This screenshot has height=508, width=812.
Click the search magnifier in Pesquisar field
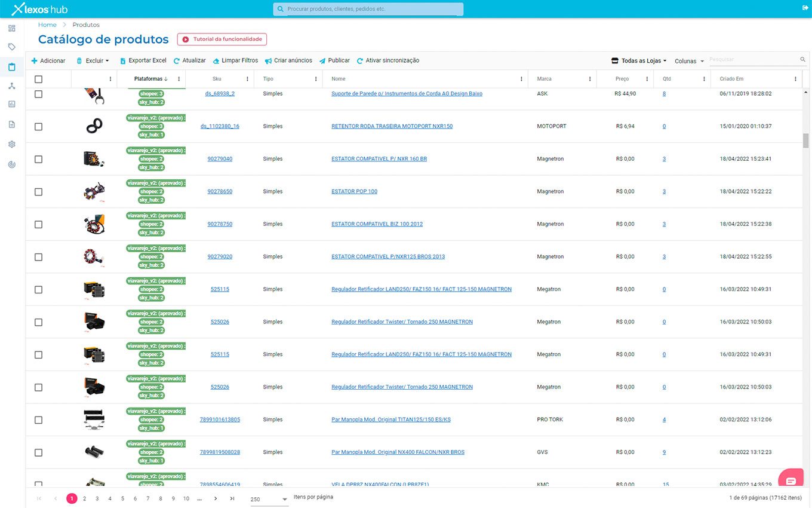[x=803, y=59]
